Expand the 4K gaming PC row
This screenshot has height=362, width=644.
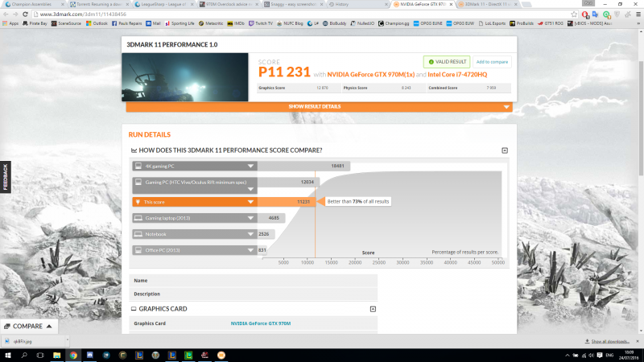(x=250, y=167)
